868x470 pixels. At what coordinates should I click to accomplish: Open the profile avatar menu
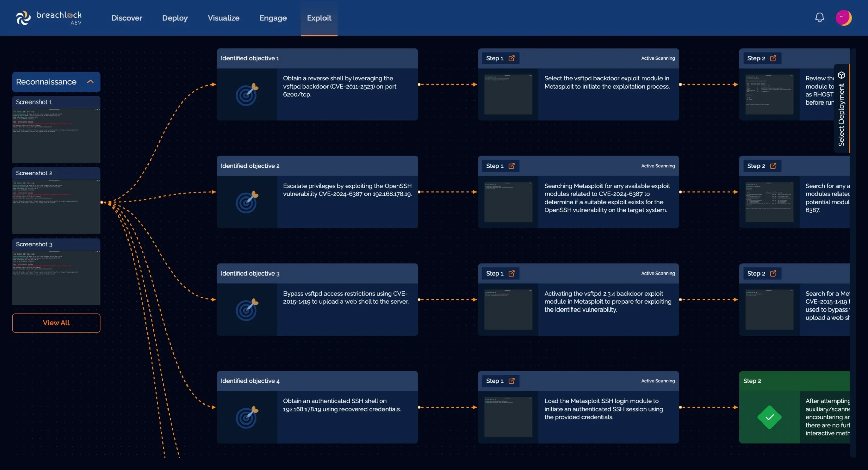(x=845, y=18)
